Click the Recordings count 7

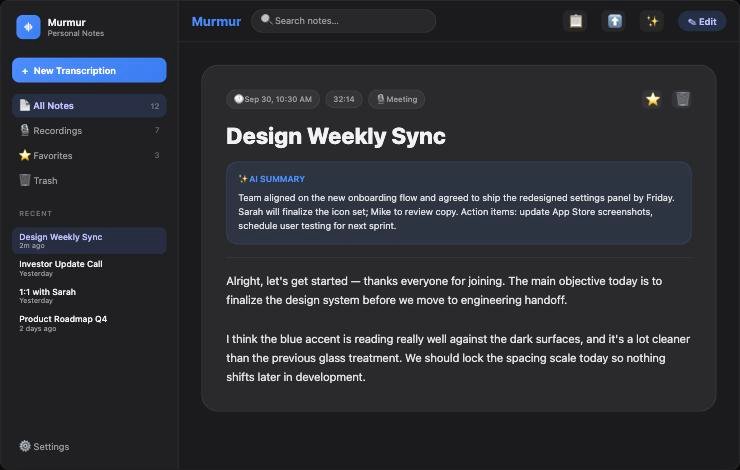pyautogui.click(x=157, y=130)
